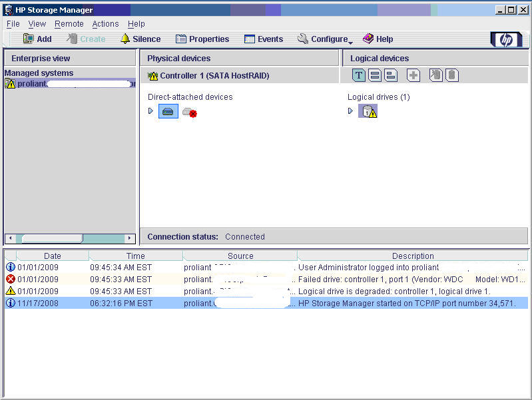Click the create logical drive plus button
Viewport: 532px width, 400px height.
click(x=413, y=75)
